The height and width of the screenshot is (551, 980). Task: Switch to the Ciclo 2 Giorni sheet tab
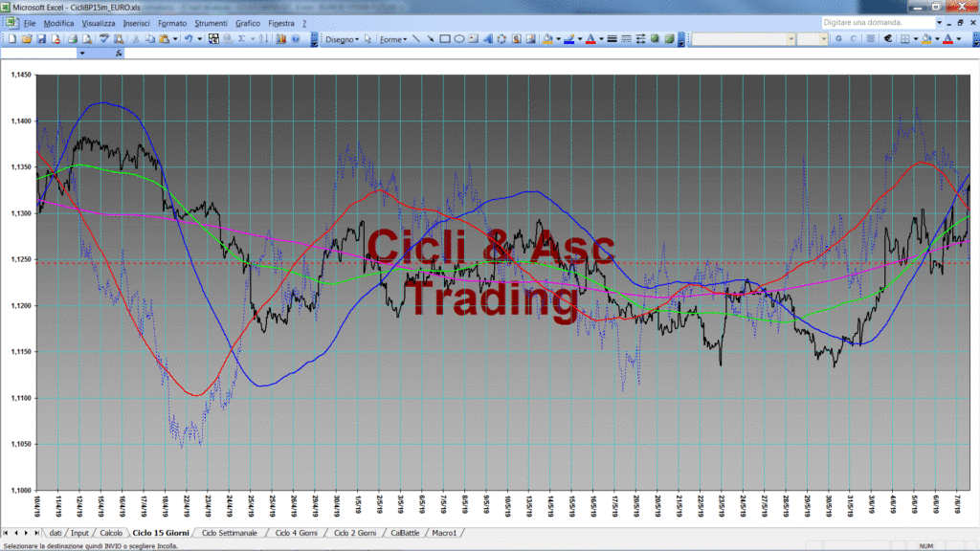[355, 533]
